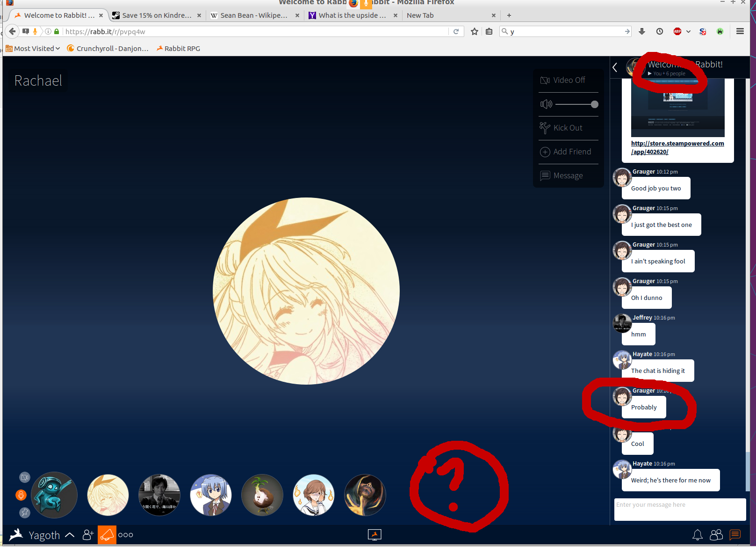Open the history clock icon
This screenshot has height=547, width=756.
660,31
